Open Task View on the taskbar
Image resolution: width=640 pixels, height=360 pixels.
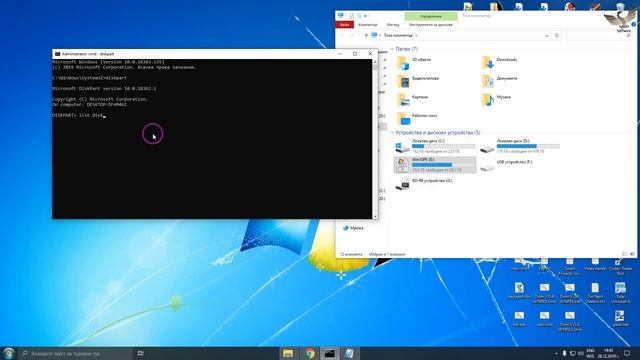click(140, 353)
